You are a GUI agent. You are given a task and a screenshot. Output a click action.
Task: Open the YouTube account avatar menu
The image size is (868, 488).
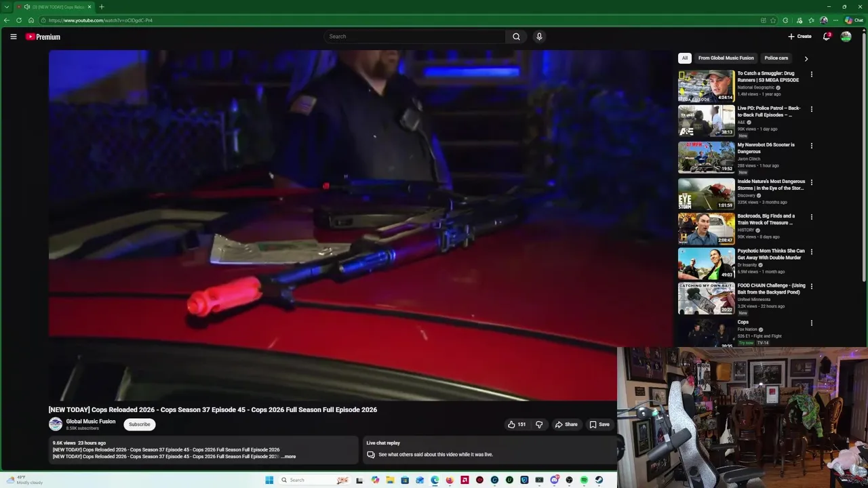pyautogui.click(x=846, y=37)
